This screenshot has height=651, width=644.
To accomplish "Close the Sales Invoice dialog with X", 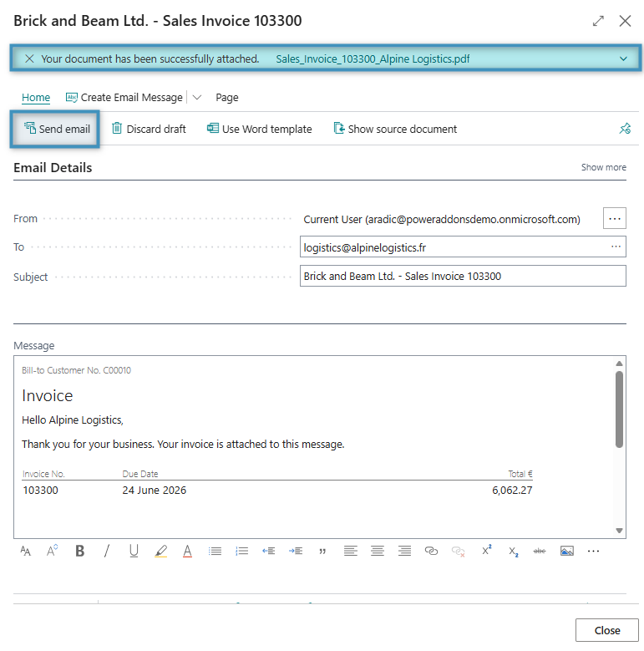I will [625, 21].
